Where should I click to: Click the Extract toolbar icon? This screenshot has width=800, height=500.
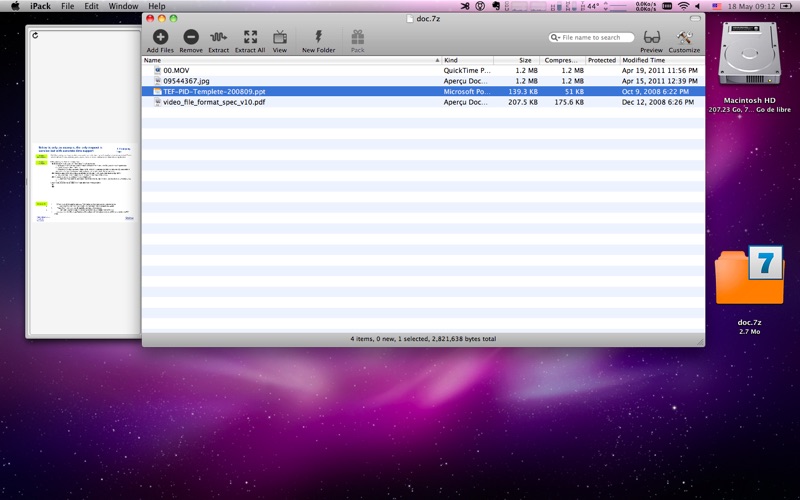218,37
